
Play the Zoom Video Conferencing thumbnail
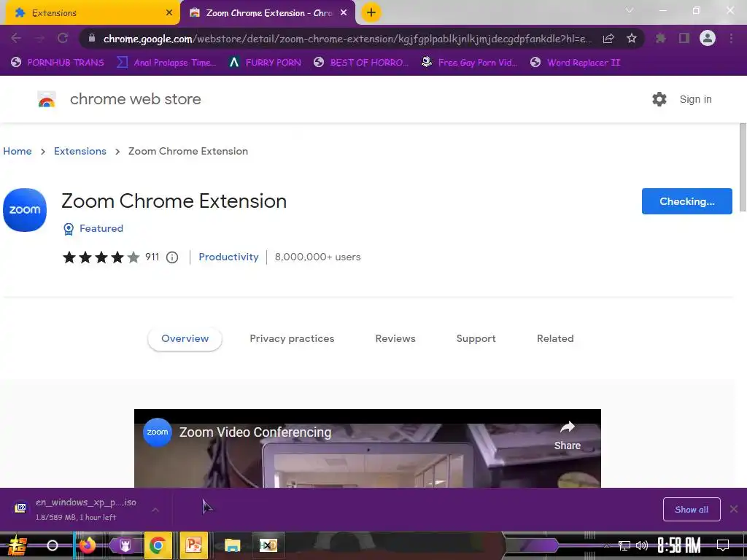coord(368,448)
